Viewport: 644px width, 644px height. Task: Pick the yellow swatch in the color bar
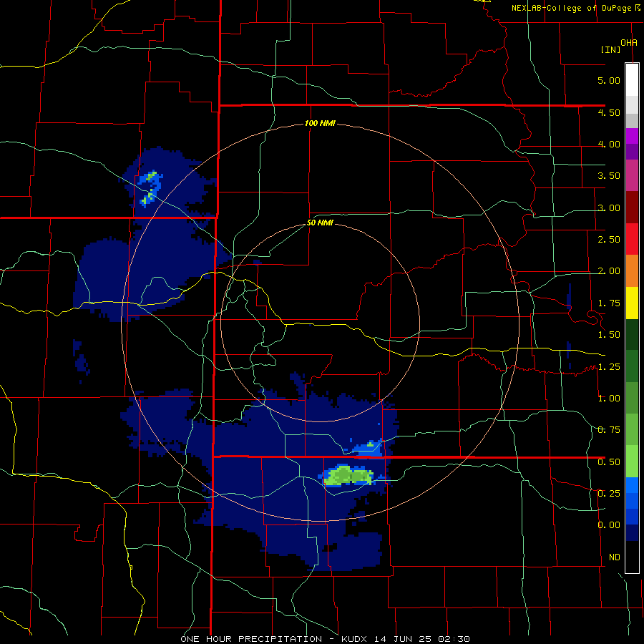[632, 303]
